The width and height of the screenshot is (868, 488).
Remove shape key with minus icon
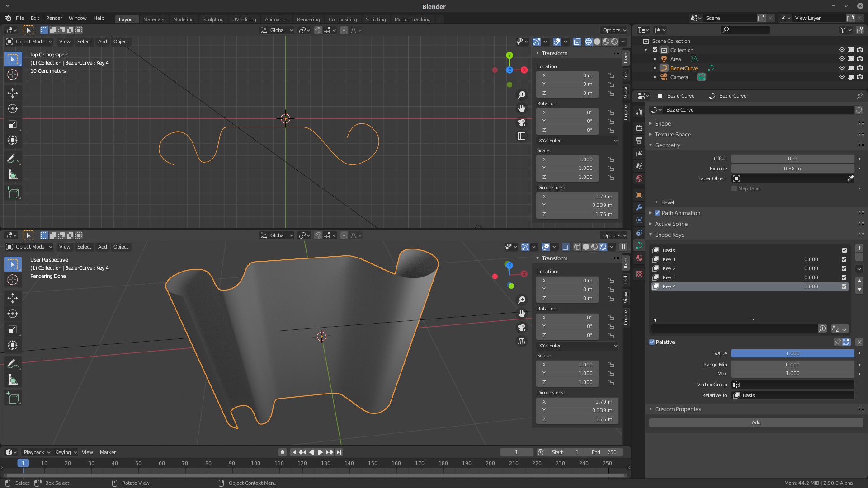[859, 257]
